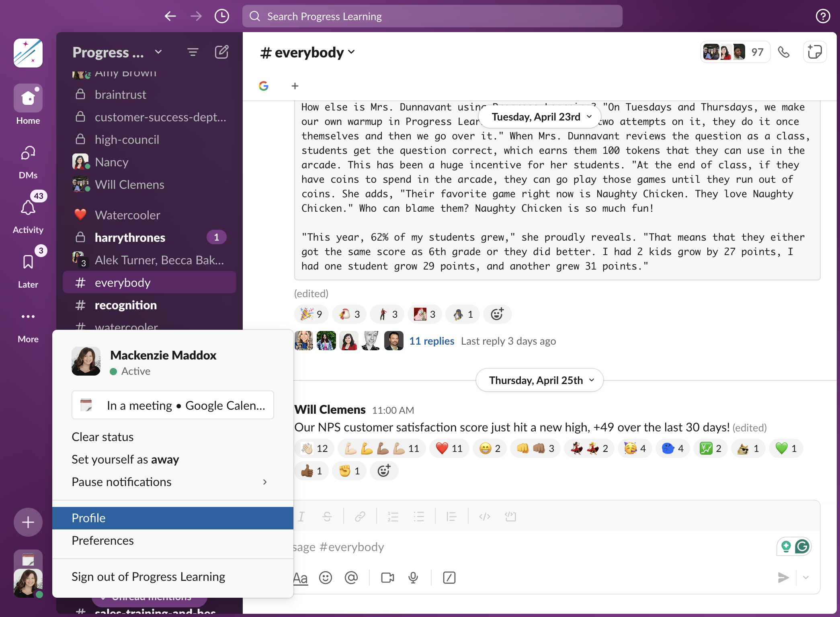Open the Tuesday, April 23rd date dropdown
The height and width of the screenshot is (617, 840).
[539, 117]
